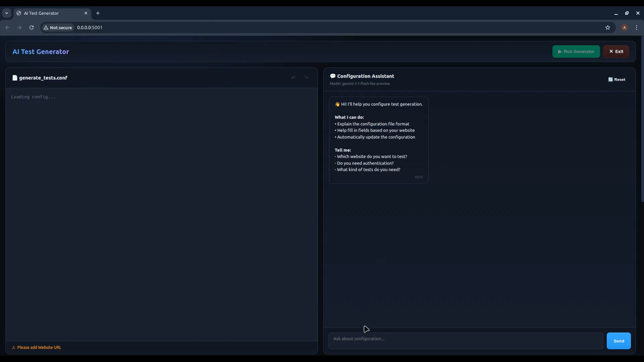
Task: Click the file icon next to generate_tests.conf
Action: [15, 78]
